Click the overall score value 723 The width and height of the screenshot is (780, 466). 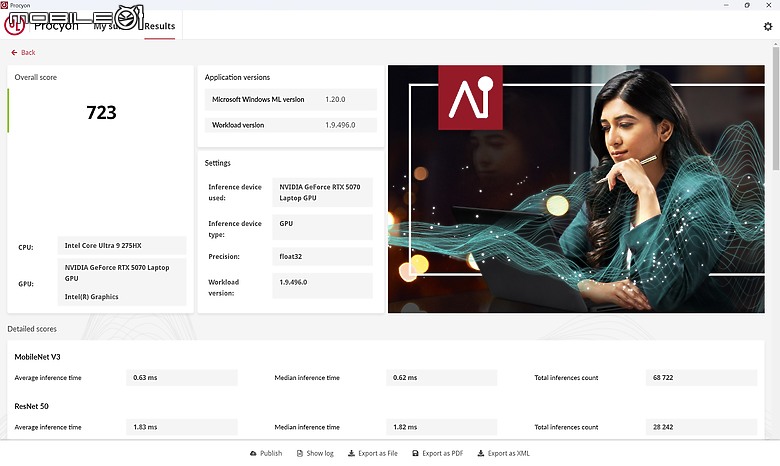(x=101, y=112)
